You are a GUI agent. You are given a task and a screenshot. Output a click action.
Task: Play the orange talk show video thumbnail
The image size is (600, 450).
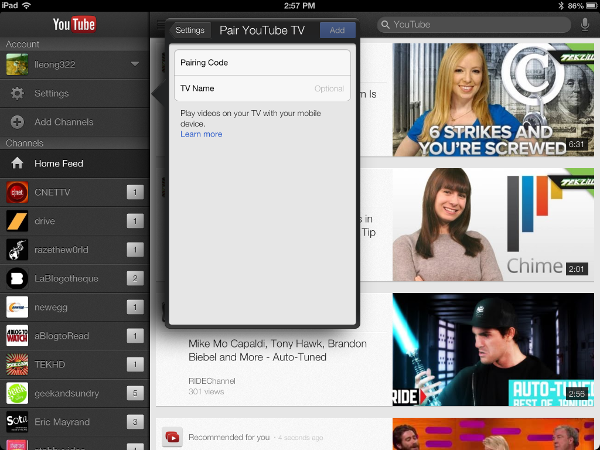coord(493,434)
